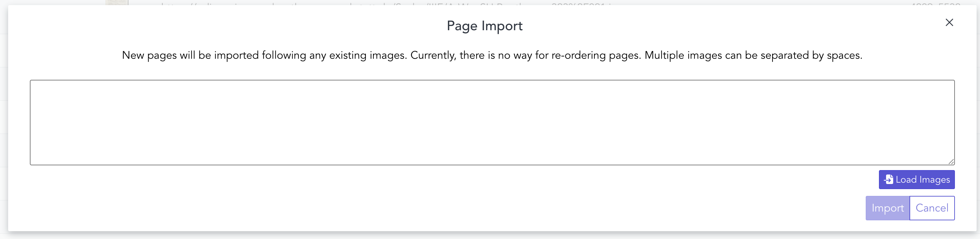Grab the text area resize handle
Viewport: 980px width, 239px height.
[951, 162]
